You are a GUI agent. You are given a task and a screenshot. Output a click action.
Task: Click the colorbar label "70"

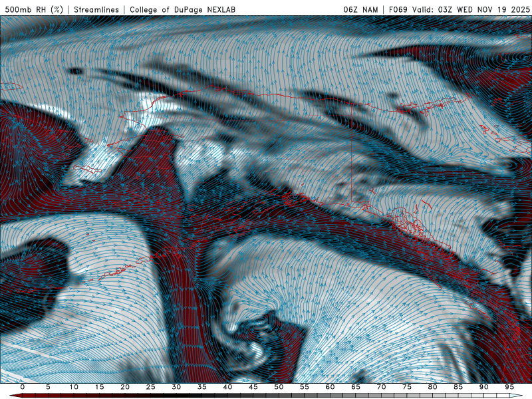(381, 387)
